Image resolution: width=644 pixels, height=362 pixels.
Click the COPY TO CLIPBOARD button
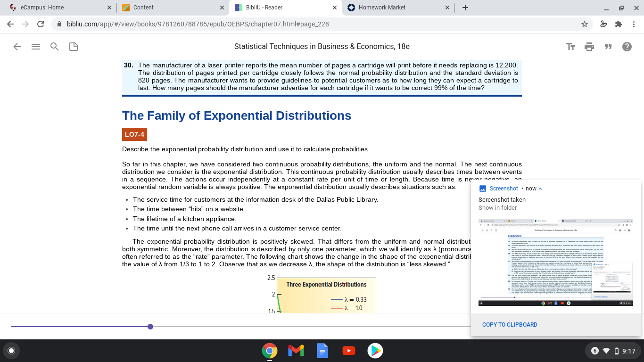(x=510, y=325)
